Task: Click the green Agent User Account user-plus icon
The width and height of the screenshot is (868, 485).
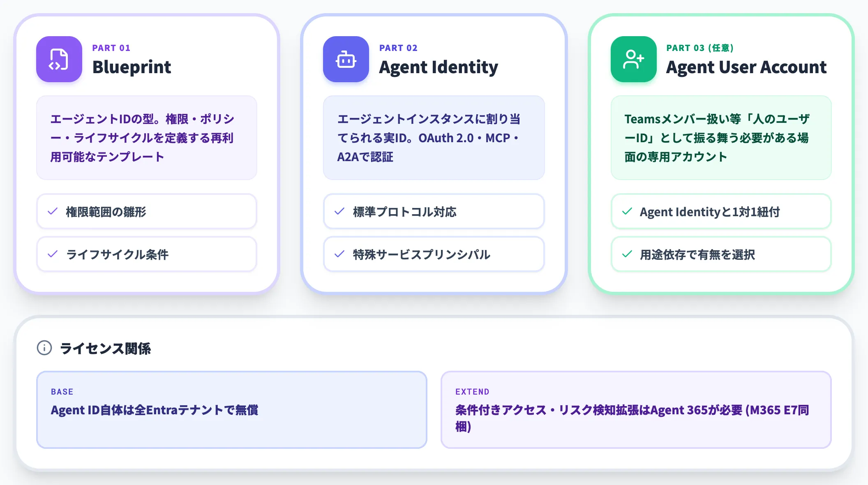Action: [x=634, y=59]
